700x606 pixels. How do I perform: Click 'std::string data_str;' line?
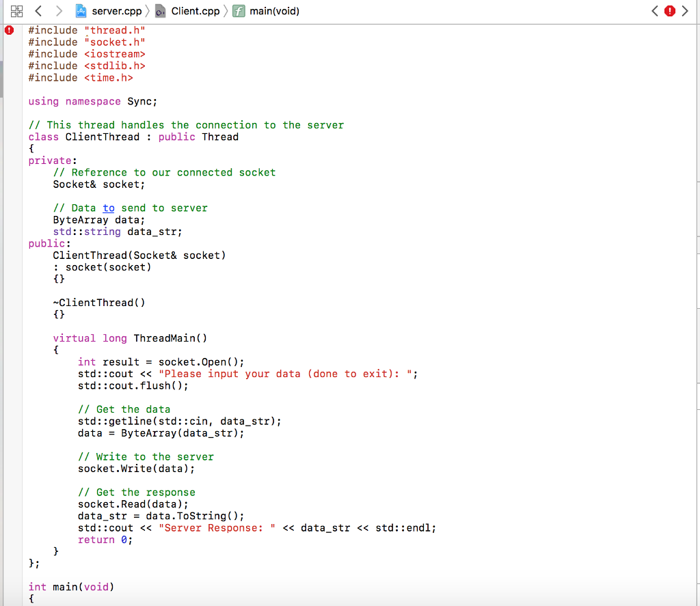[118, 232]
